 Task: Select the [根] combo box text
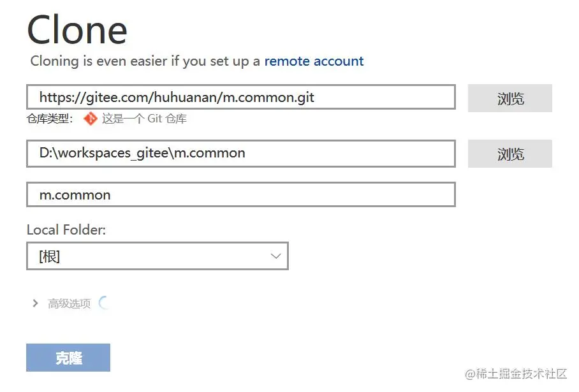(50, 256)
